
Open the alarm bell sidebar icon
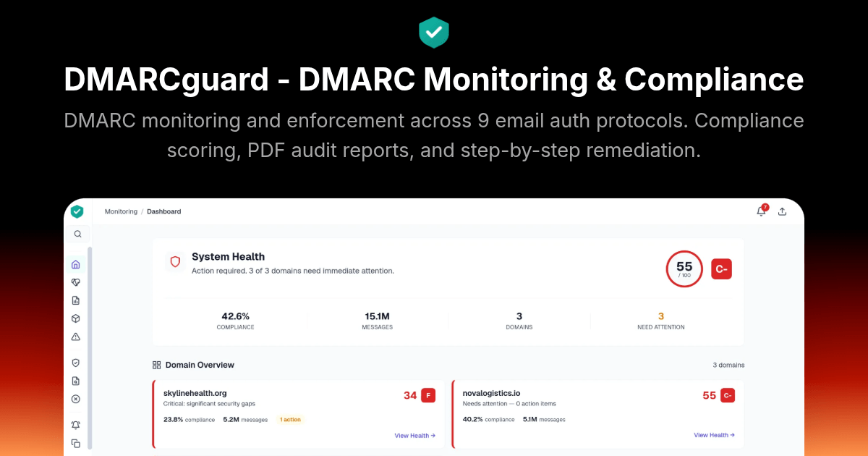pyautogui.click(x=76, y=425)
